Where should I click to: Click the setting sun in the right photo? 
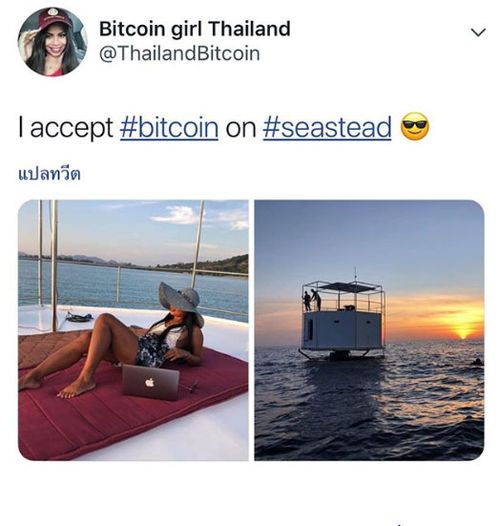(x=463, y=334)
